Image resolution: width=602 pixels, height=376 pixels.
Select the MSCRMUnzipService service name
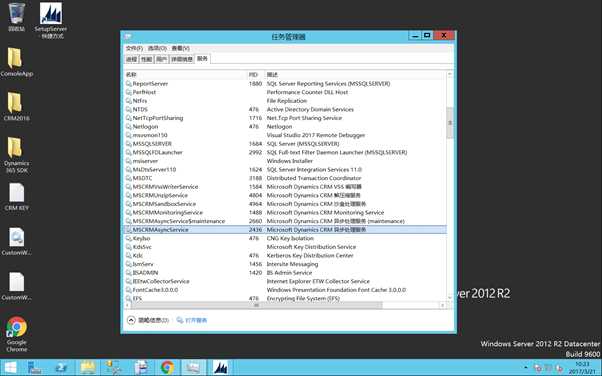(160, 195)
